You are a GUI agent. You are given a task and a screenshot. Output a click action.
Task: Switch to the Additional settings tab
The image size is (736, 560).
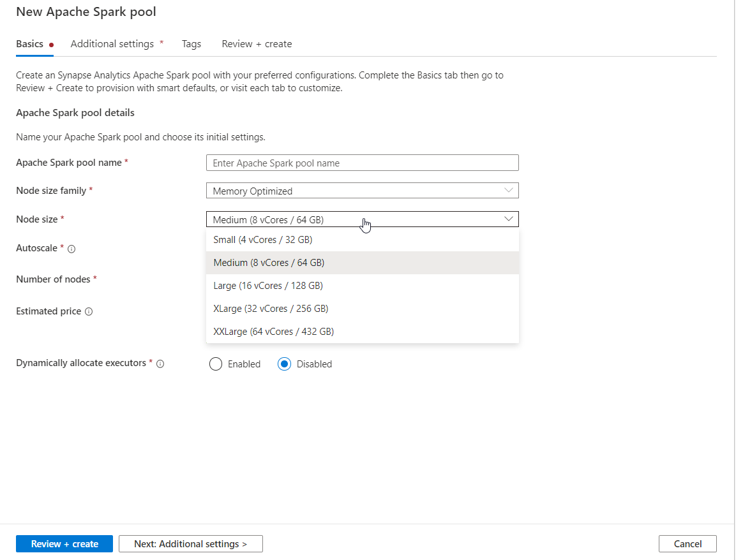tap(112, 43)
